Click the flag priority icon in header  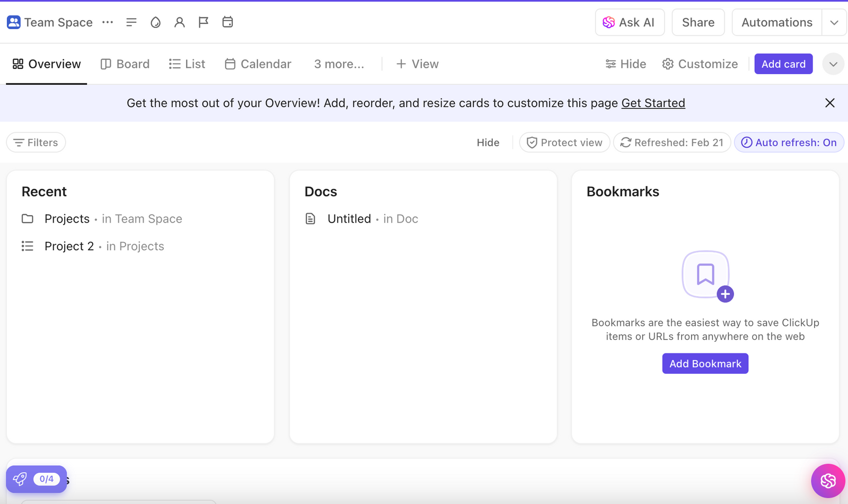point(204,22)
